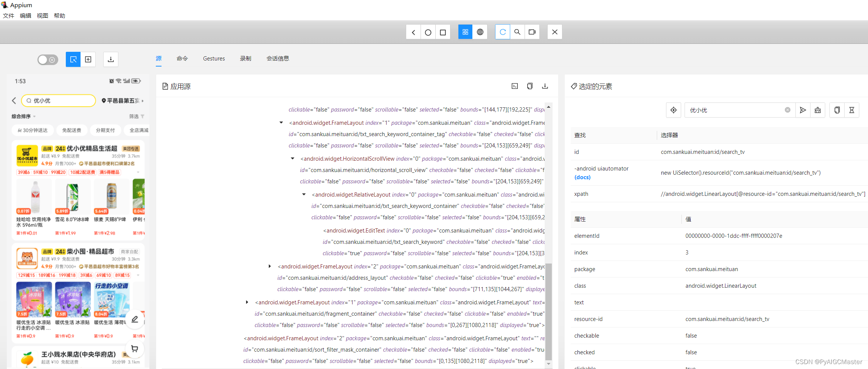Quit session with the X icon
Viewport: 868px width, 369px height.
tap(555, 32)
